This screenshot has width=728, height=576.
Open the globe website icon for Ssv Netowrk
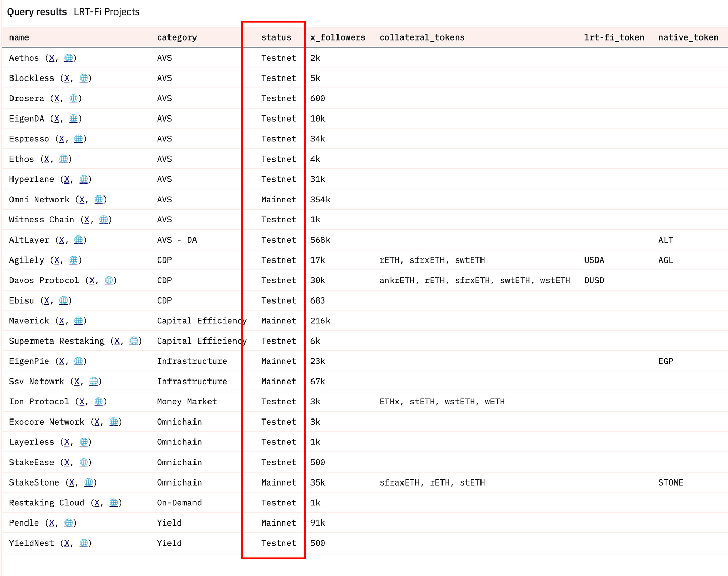[x=94, y=382]
